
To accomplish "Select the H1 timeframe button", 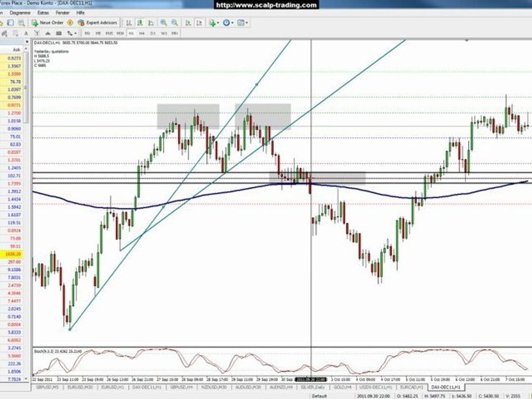I will point(131,33).
